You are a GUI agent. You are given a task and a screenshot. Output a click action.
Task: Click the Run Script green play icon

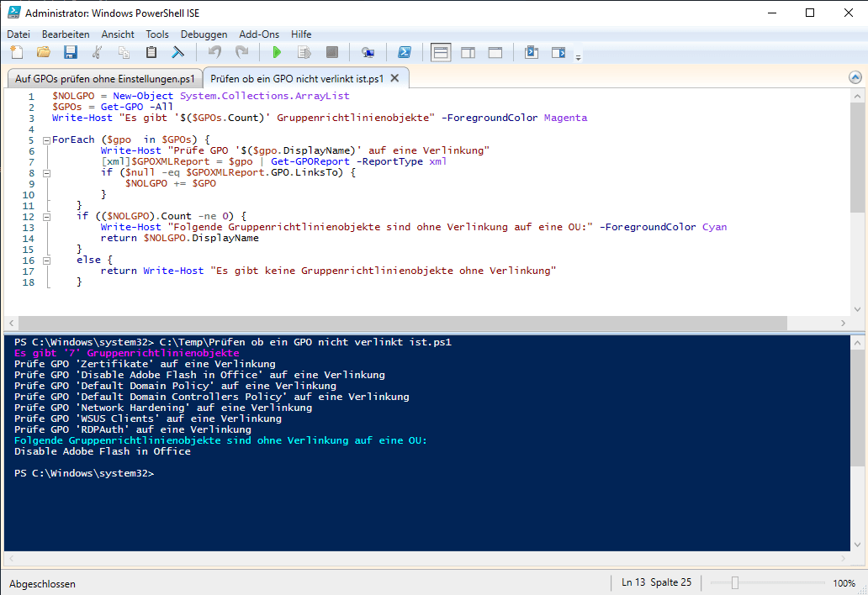point(277,52)
